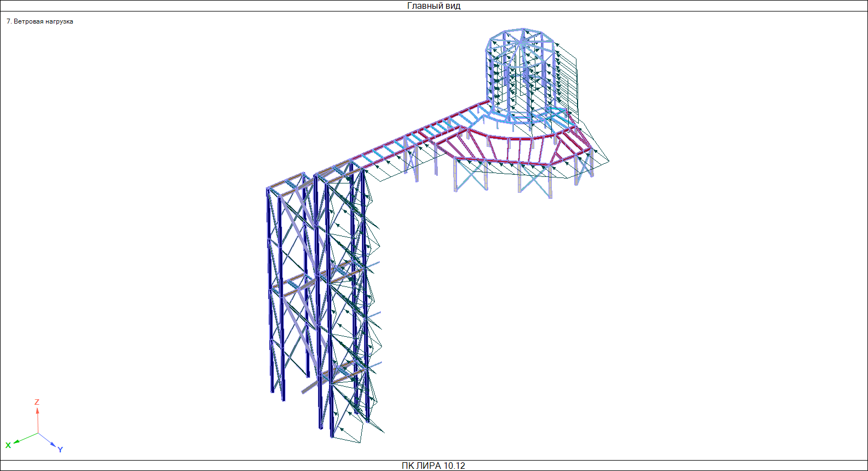868x471 pixels.
Task: Click the green X axis label
Action: [8, 445]
